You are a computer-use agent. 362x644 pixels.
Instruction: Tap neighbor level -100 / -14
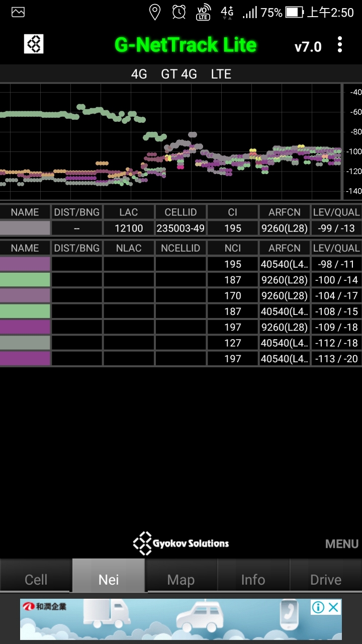pyautogui.click(x=336, y=280)
